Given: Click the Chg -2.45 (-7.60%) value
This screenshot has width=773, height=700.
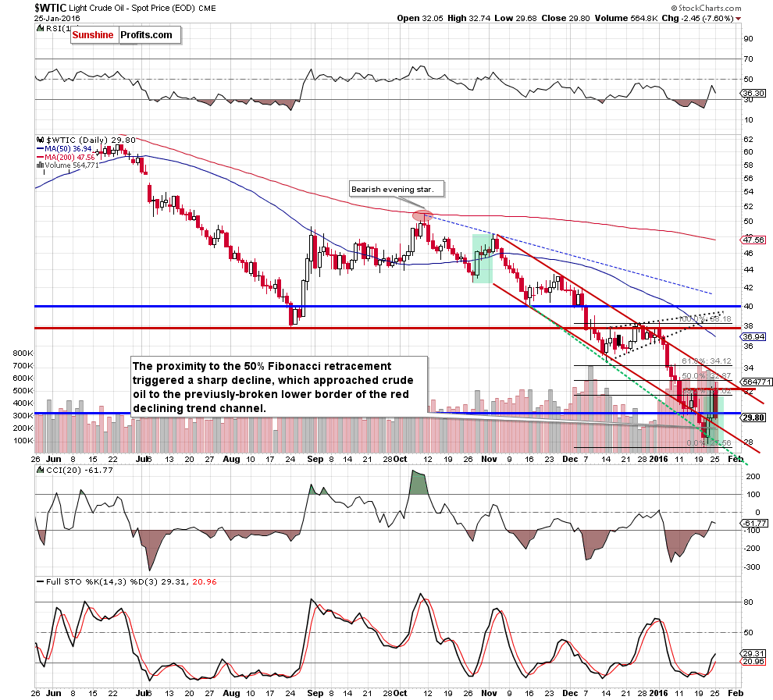Looking at the screenshot, I should tap(697, 18).
